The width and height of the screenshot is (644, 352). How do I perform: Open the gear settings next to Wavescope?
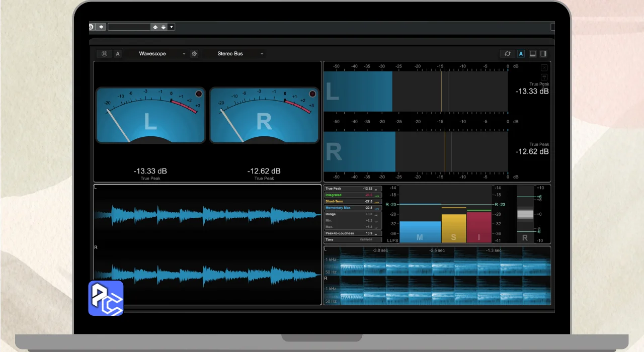194,54
